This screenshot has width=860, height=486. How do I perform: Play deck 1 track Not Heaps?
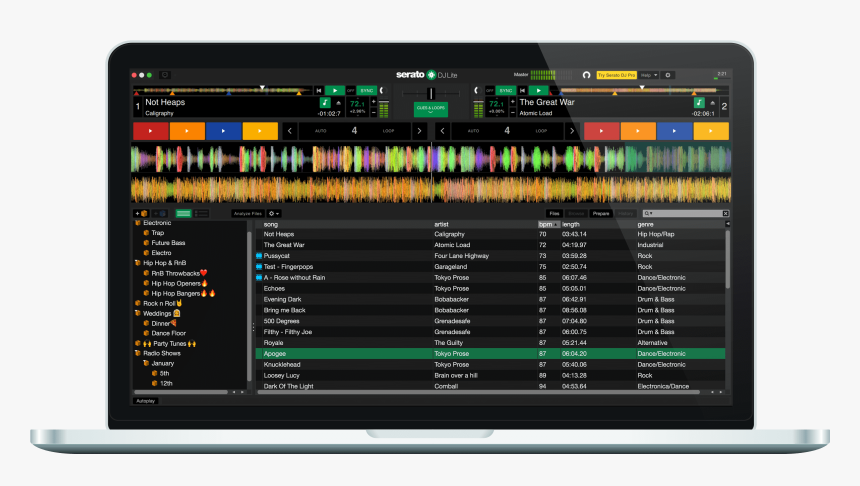(x=335, y=91)
